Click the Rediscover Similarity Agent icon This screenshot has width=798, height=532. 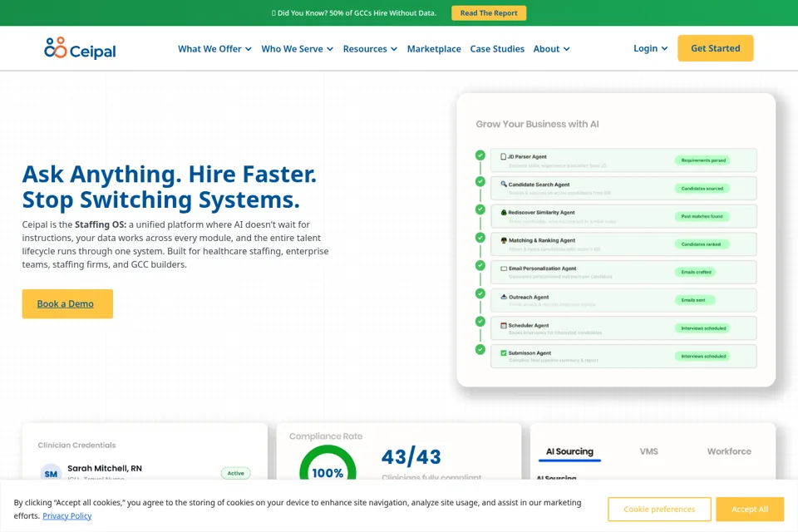click(504, 212)
